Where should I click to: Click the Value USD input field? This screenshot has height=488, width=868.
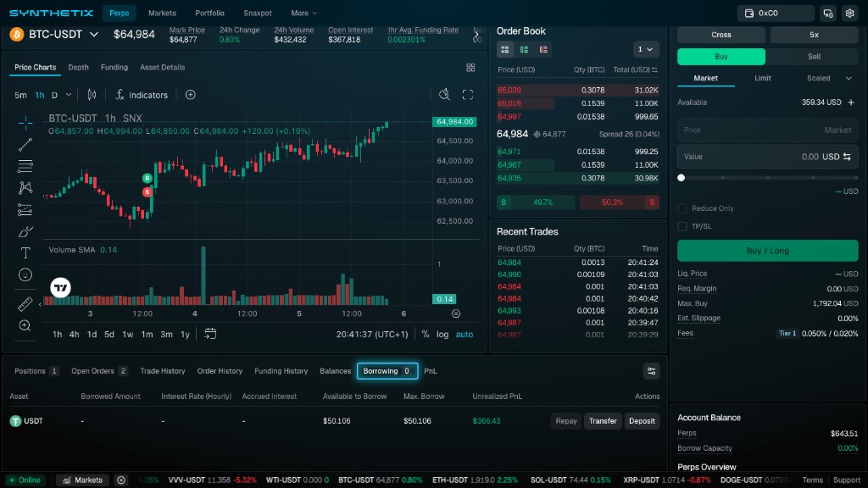pyautogui.click(x=768, y=157)
